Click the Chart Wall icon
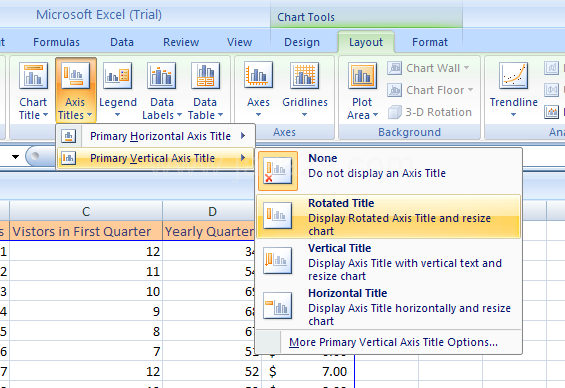Screen dimensions: 565x388 coord(395,68)
